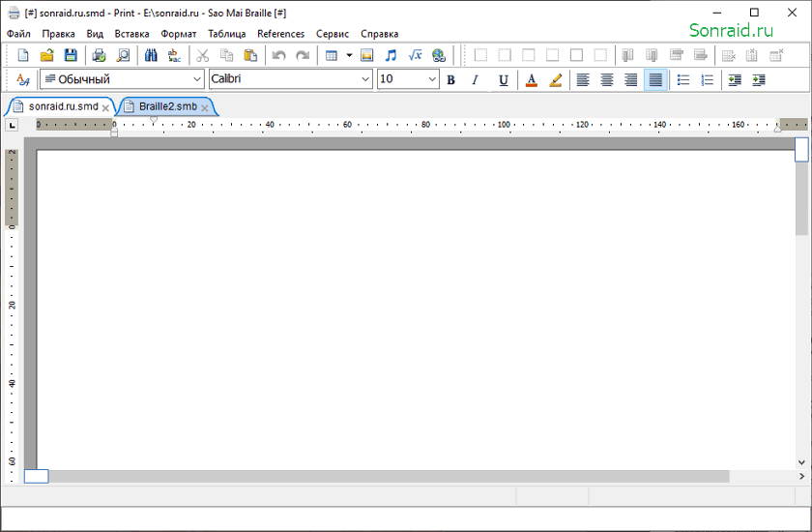Open a file with the folder icon
This screenshot has height=532, width=812.
pos(47,55)
